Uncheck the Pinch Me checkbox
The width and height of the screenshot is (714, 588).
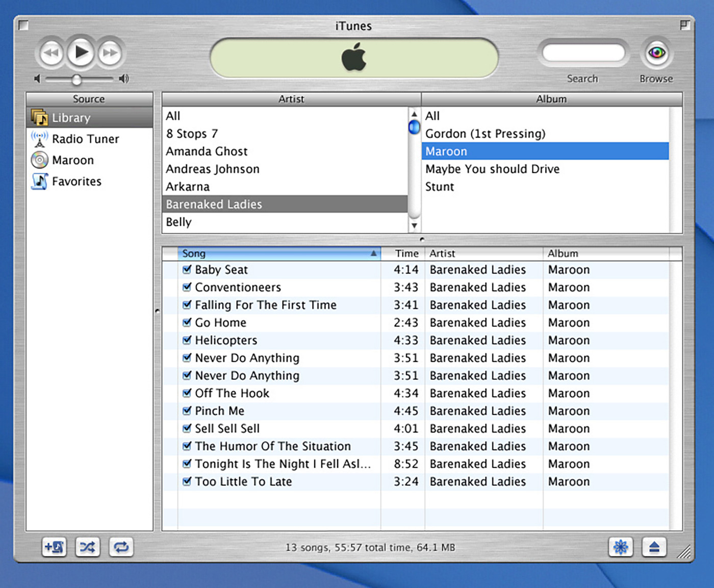[187, 411]
